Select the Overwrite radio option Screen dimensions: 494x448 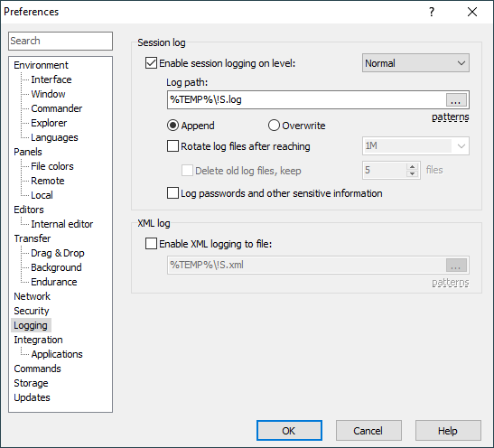pyautogui.click(x=274, y=126)
